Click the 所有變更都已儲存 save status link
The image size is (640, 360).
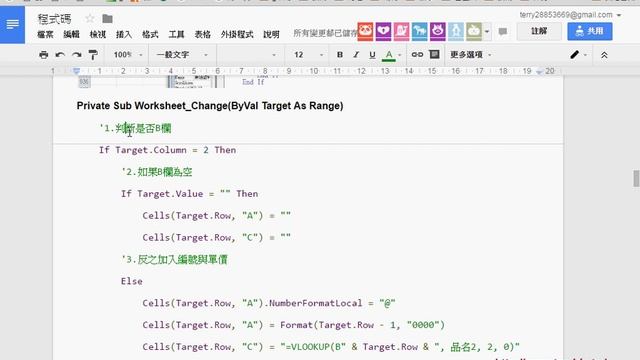325,33
